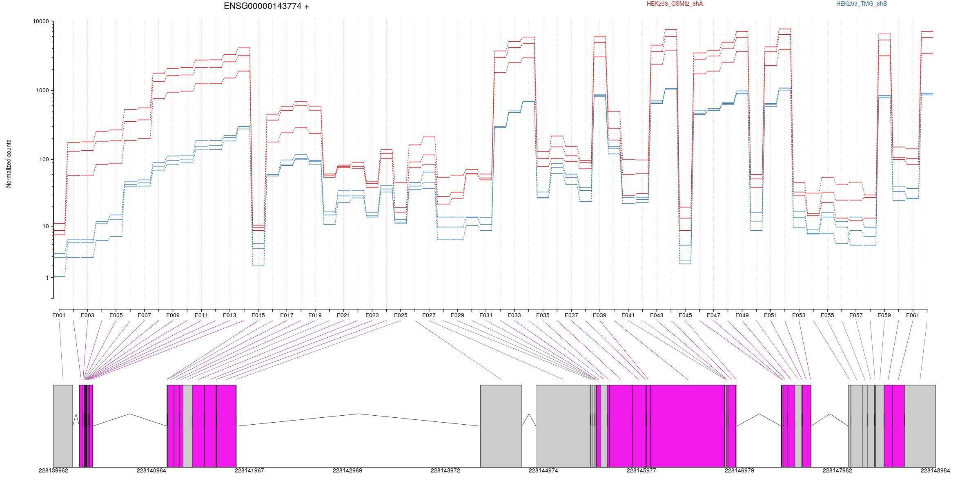Click exon label E017
The width and height of the screenshot is (980, 490).
pyautogui.click(x=287, y=315)
